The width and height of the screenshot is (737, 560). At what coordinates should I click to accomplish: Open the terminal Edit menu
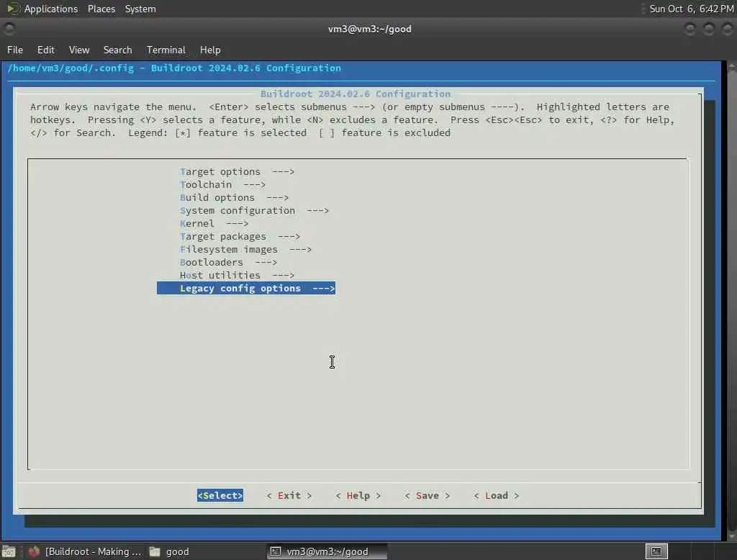(x=45, y=50)
